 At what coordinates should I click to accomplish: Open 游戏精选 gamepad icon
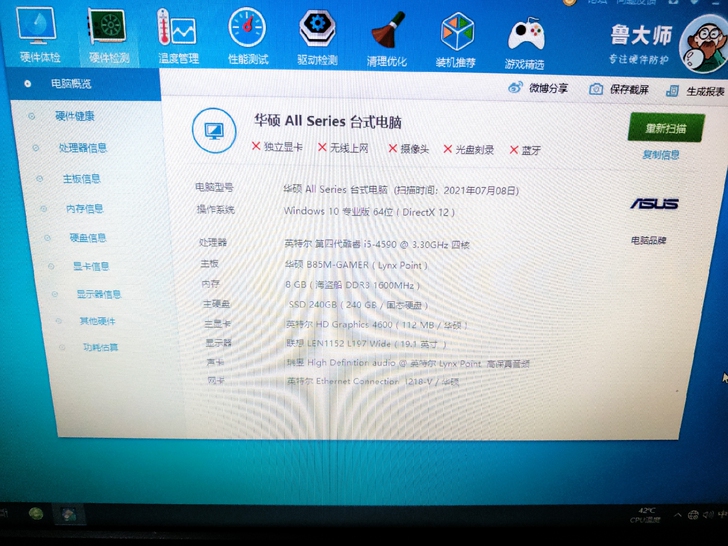pos(526,34)
